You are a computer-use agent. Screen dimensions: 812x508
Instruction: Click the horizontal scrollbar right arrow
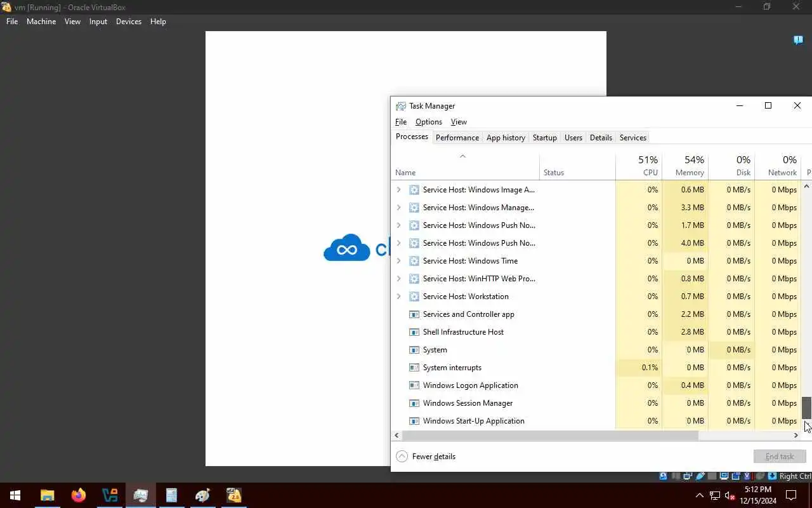[796, 436]
